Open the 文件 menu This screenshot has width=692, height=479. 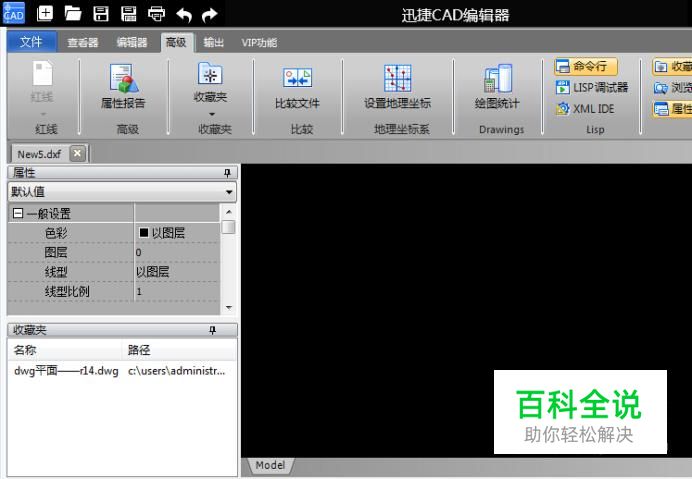click(31, 42)
